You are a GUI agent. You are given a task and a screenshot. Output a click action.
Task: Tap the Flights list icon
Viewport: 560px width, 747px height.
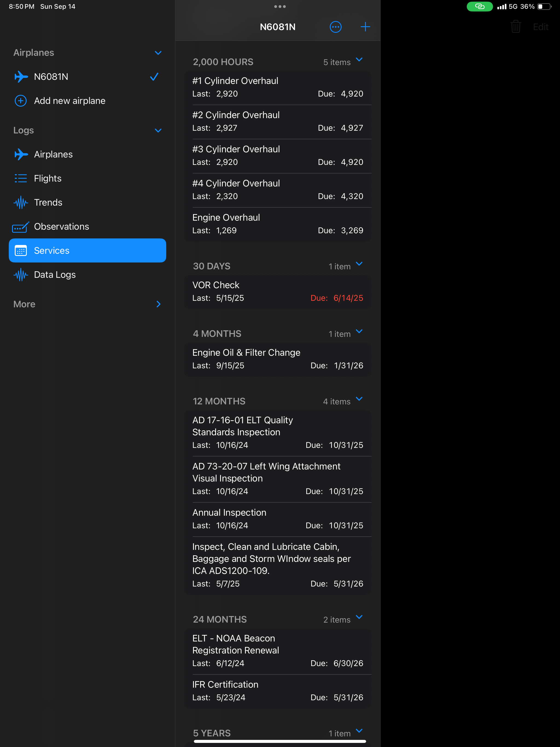click(x=21, y=178)
